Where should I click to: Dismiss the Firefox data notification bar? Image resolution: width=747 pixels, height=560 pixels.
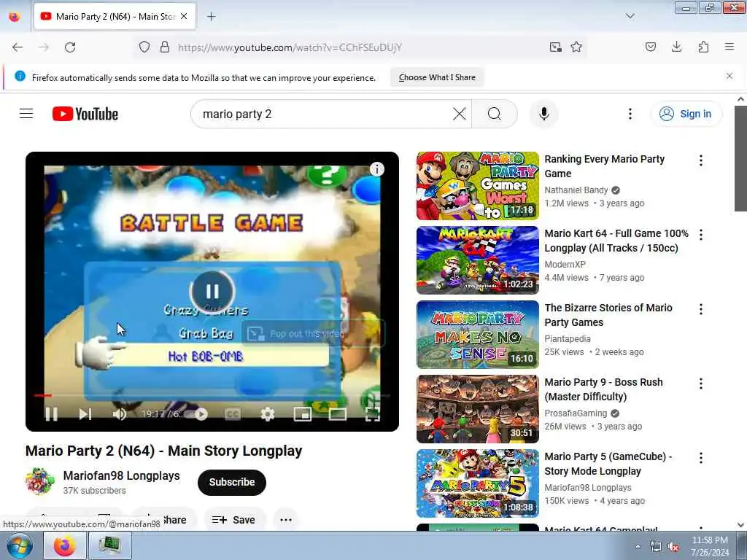[x=729, y=76]
